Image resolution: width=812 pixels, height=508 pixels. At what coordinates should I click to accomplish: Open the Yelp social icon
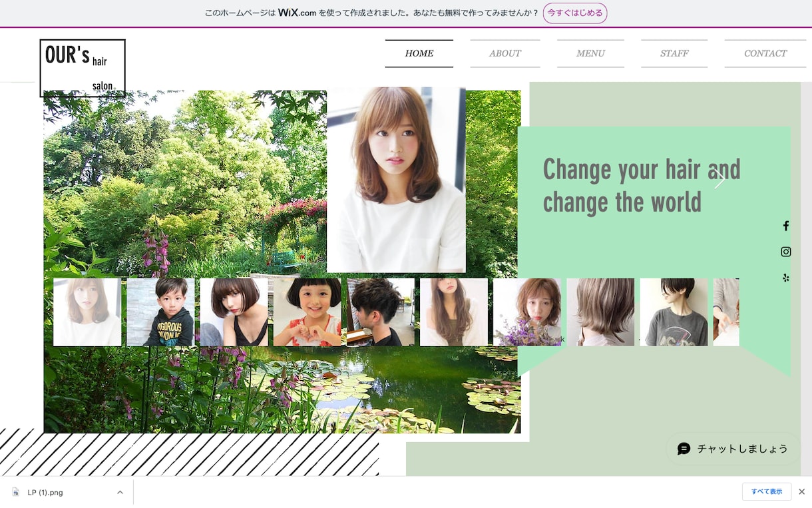point(786,278)
